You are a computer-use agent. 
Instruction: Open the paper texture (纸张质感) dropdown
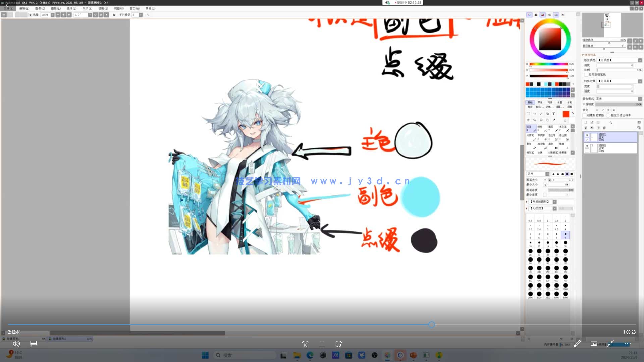639,60
